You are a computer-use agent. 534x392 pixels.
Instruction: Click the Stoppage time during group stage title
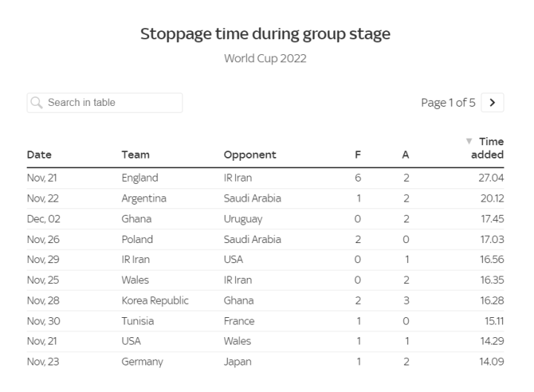(x=266, y=34)
